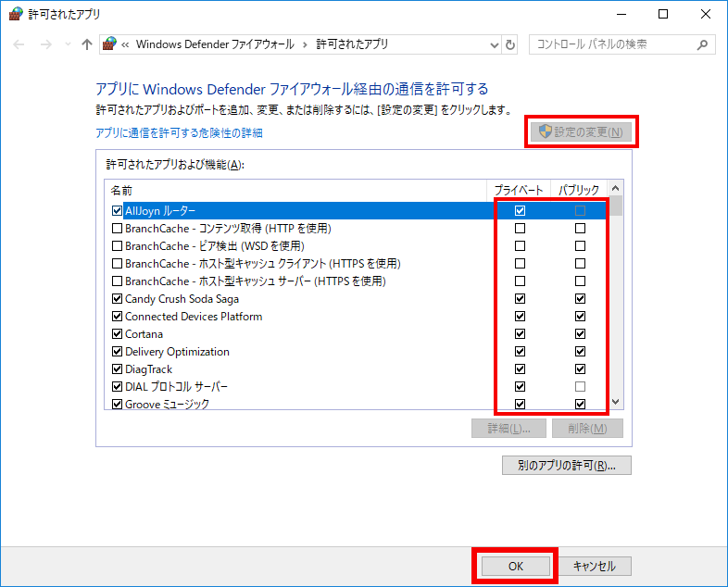Select the Cortana list row
Viewport: 728px width, 587px height.
coord(356,333)
